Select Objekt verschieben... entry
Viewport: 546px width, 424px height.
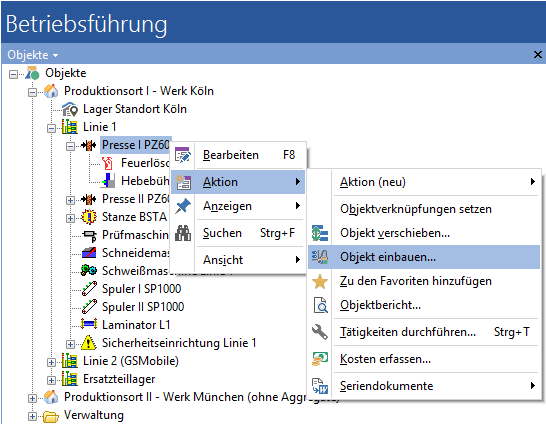424,233
